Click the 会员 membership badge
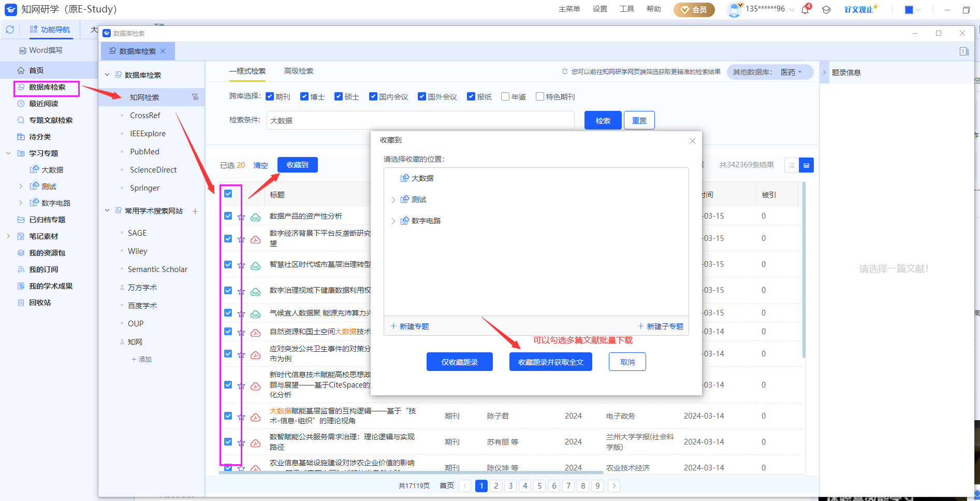Viewport: 980px width, 501px height. (694, 9)
